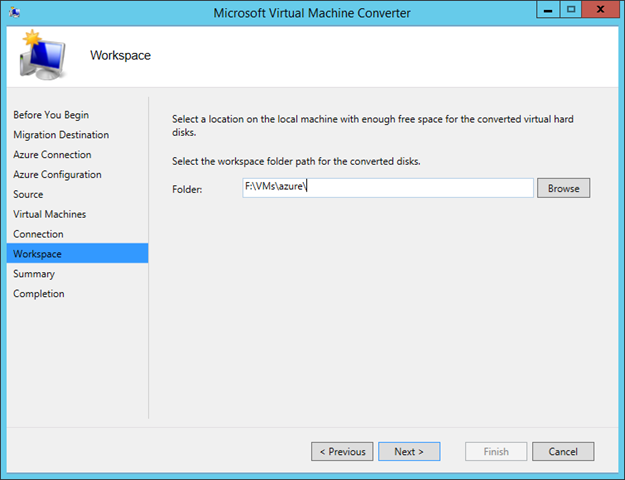Go to Before You Begin step
Viewport: 625px width, 480px height.
(x=51, y=115)
